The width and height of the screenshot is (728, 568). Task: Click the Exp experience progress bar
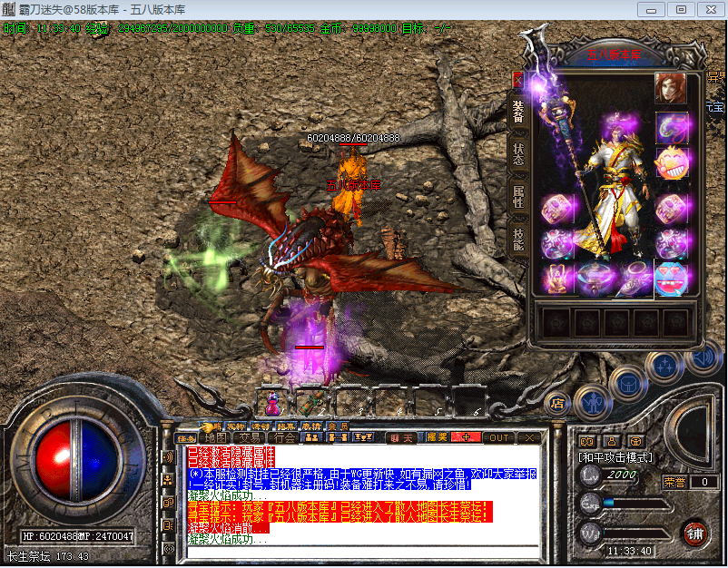(636, 503)
